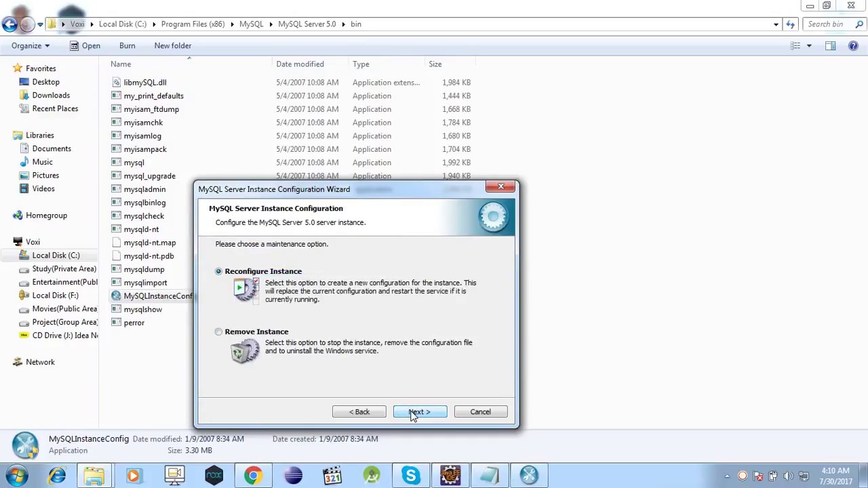The image size is (868, 488).
Task: Open recent pages dropdown arrow near back button
Action: 40,24
